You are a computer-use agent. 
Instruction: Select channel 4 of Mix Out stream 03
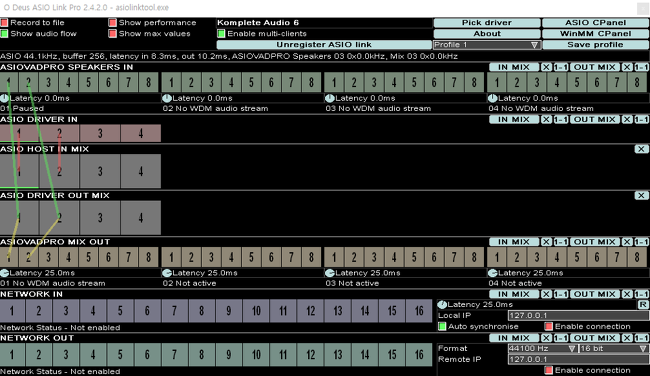pyautogui.click(x=394, y=257)
